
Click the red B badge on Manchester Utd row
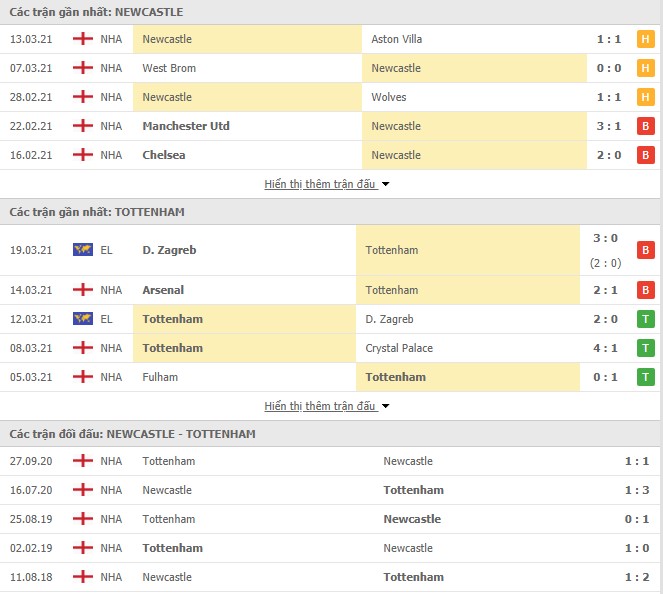click(645, 126)
